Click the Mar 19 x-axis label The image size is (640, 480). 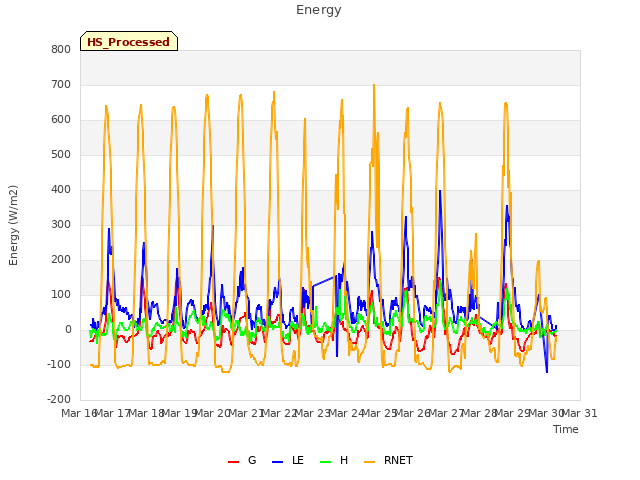point(180,413)
